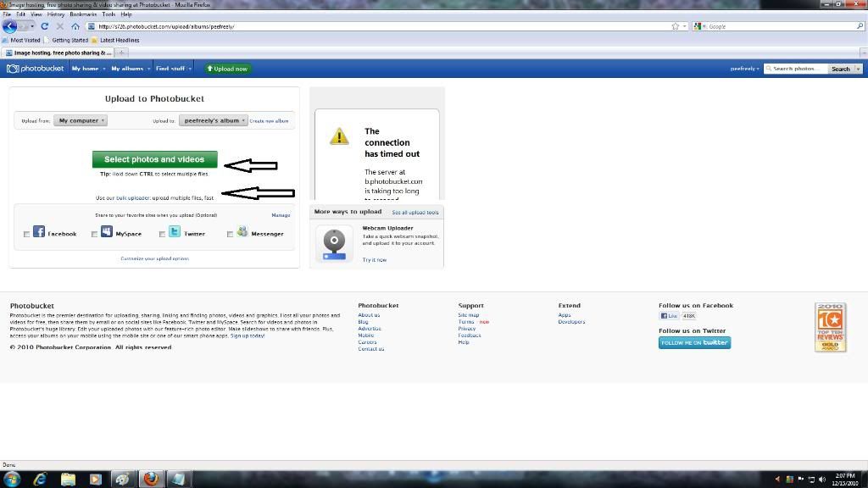Open the peefreely account dropdown

pos(744,69)
